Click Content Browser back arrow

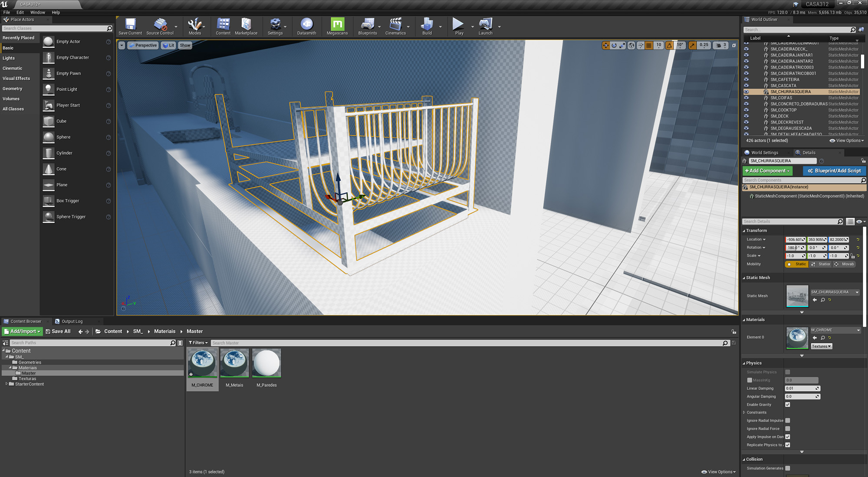pos(80,332)
